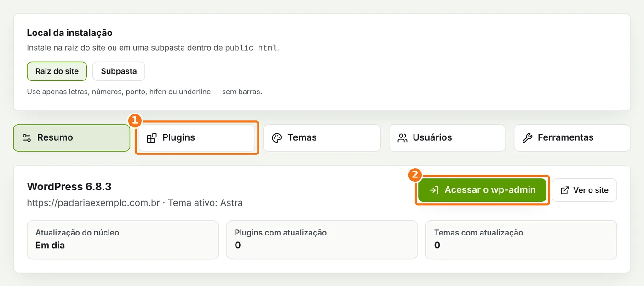Click the Plugins com atualização card

click(322, 240)
